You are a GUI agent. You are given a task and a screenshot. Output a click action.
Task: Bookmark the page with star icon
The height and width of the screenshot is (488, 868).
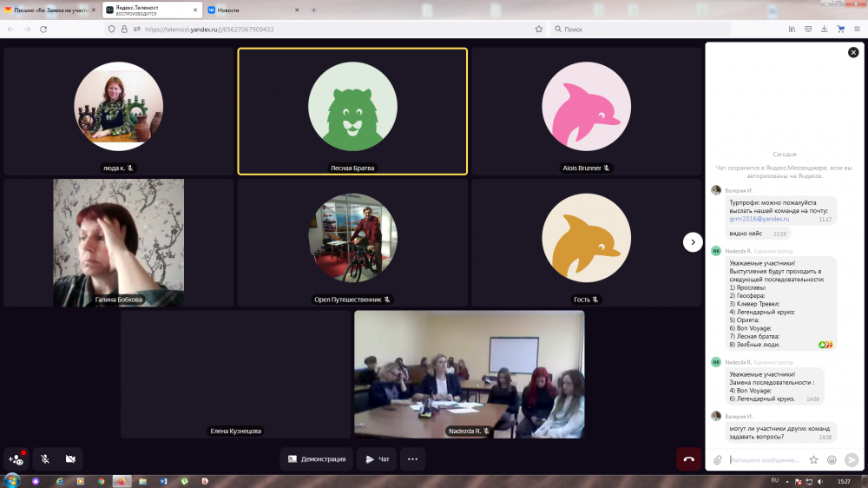coord(539,29)
